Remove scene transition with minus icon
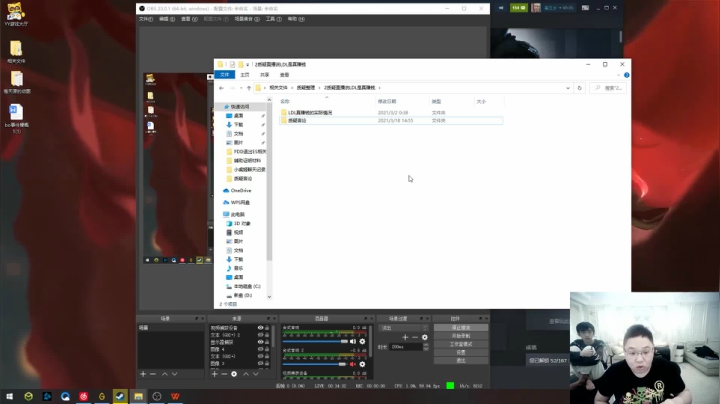Image resolution: width=720 pixels, height=404 pixels. [x=415, y=337]
